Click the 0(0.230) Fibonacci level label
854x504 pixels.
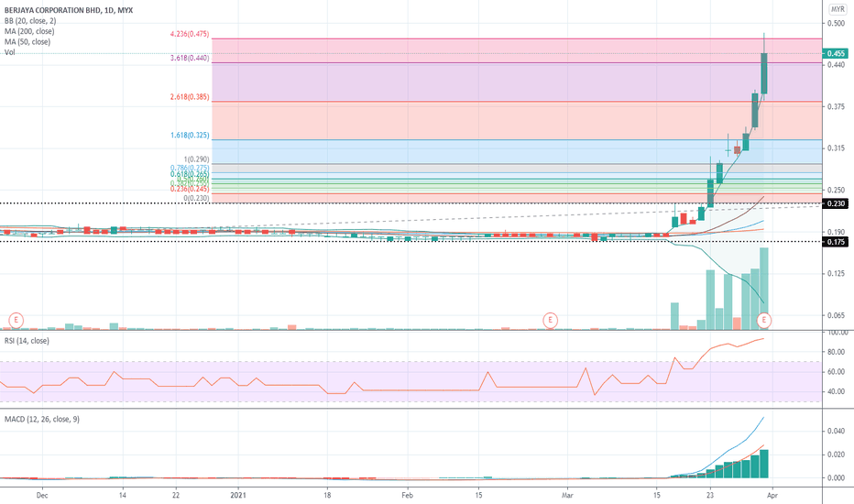tap(197, 198)
